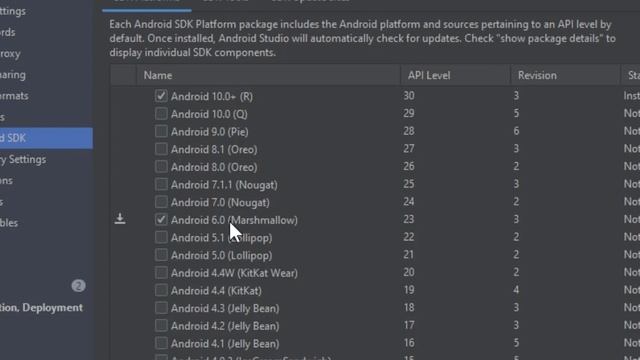The width and height of the screenshot is (640, 360).
Task: Click revision value 4 in Android 4.4 row
Action: coord(516,290)
